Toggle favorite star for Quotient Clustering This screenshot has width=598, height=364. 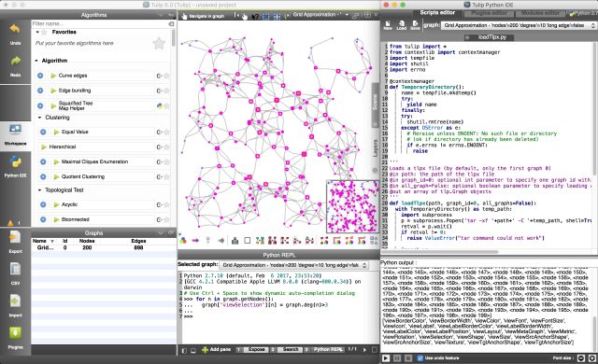(166, 176)
